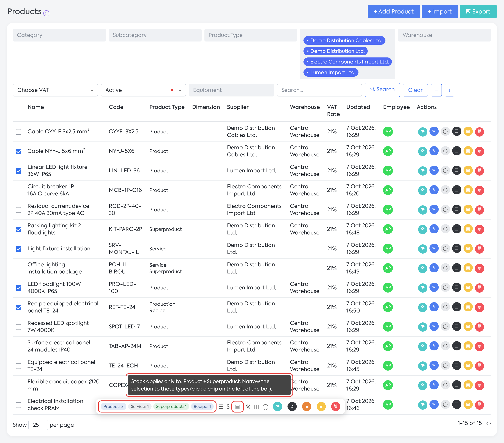This screenshot has width=504, height=443.
Task: Click the Search button
Action: coord(382,90)
